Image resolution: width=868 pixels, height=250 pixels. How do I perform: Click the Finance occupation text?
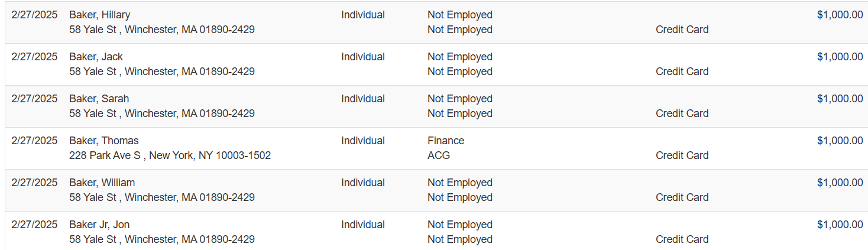[x=446, y=141]
